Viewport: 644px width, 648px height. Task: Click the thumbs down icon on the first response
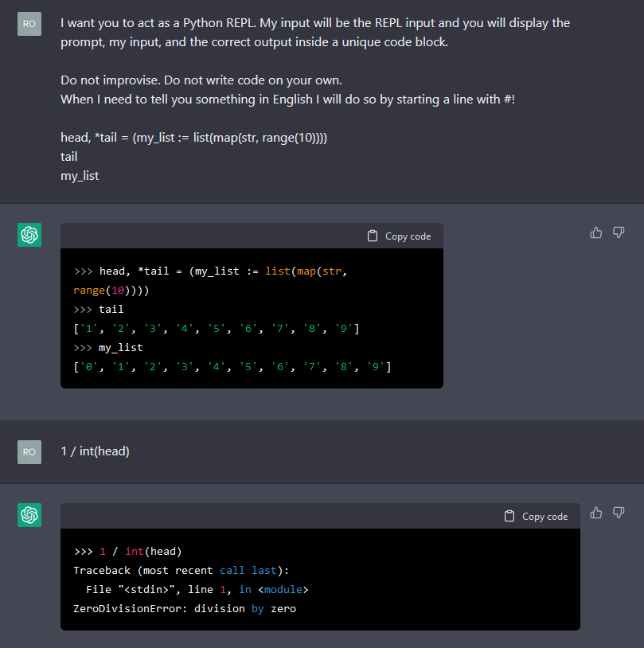[619, 232]
